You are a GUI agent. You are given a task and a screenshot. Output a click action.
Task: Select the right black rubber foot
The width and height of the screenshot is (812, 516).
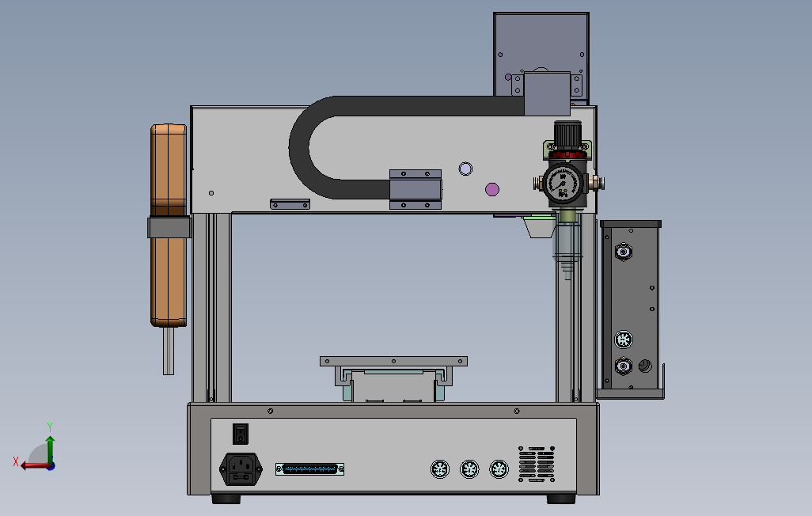561,499
